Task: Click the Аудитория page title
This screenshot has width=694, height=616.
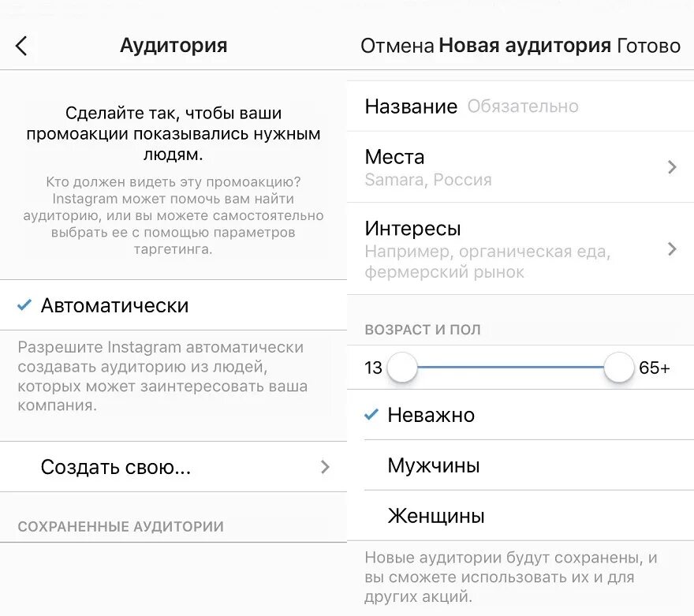Action: pos(173,46)
